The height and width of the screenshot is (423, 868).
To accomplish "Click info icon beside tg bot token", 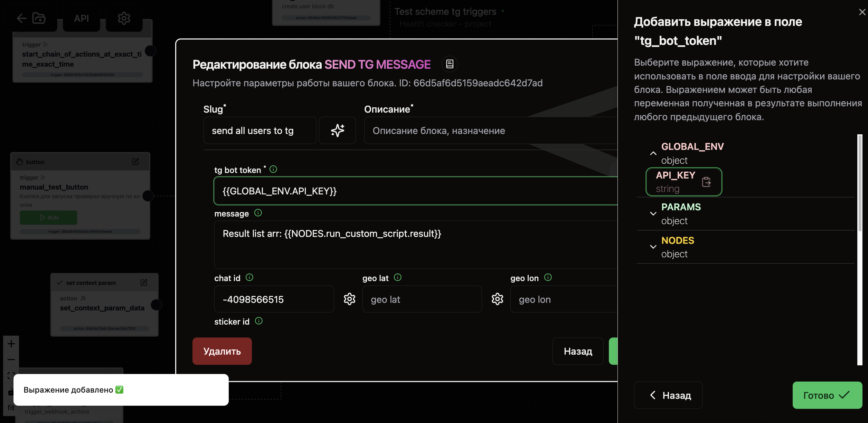I will (x=273, y=169).
